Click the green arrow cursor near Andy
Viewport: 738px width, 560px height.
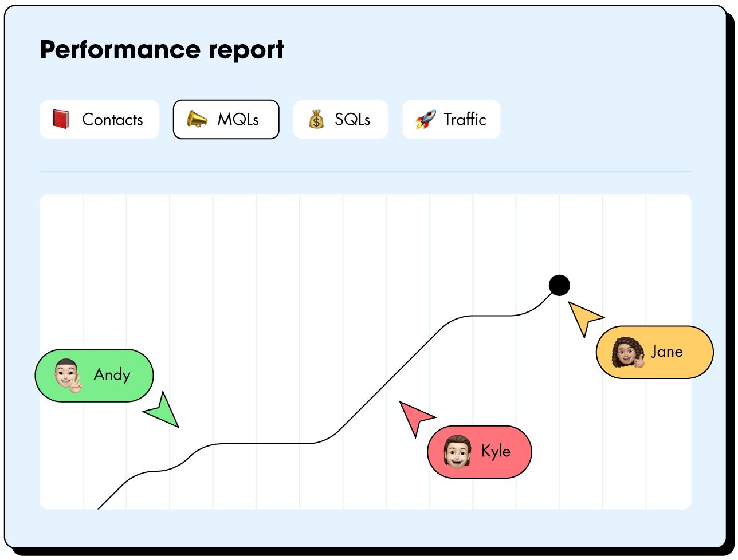coord(163,411)
